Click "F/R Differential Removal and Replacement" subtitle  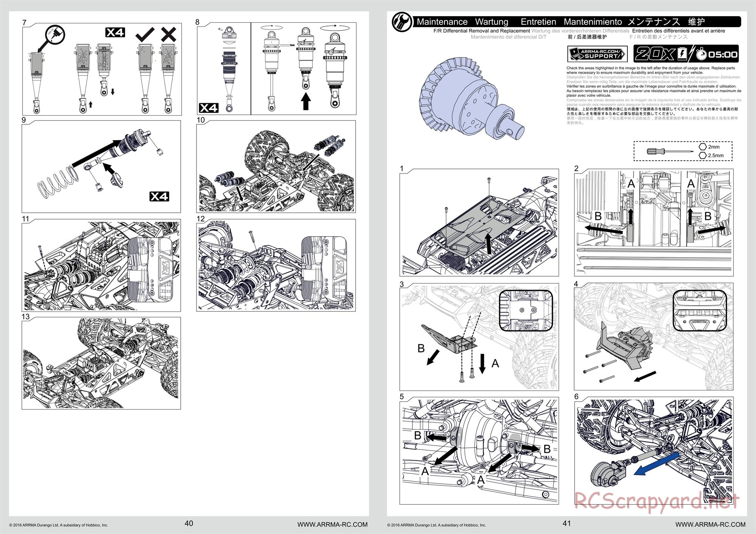482,31
